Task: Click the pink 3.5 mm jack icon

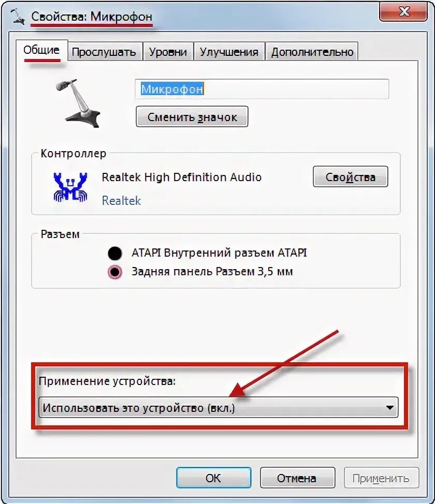Action: 115,272
